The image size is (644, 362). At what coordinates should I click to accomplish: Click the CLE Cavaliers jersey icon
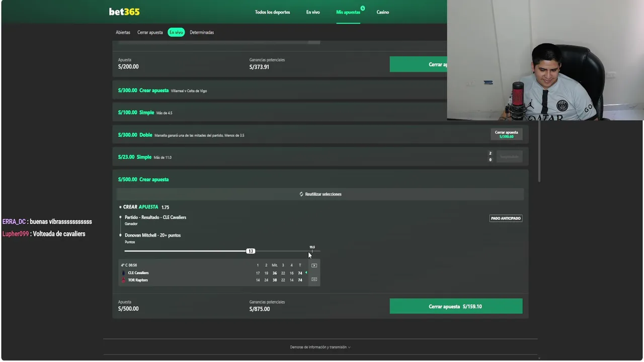coord(123,273)
